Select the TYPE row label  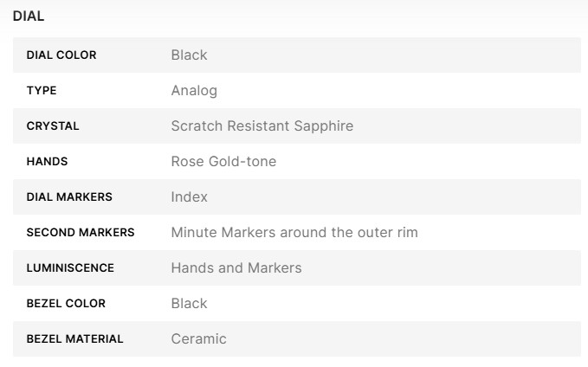(x=42, y=91)
